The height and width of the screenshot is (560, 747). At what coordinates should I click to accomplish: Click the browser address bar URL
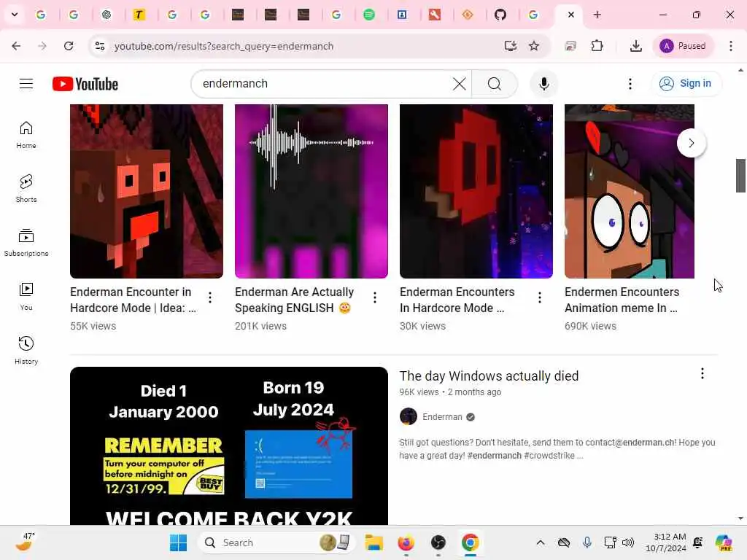click(x=224, y=46)
